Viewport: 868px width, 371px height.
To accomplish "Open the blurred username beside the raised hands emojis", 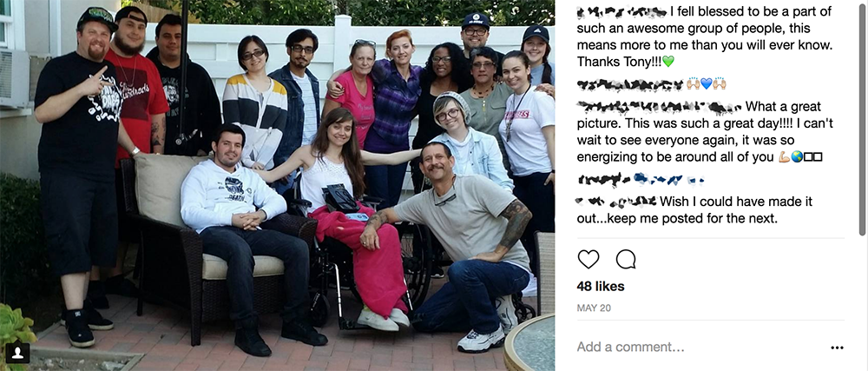I will click(630, 84).
